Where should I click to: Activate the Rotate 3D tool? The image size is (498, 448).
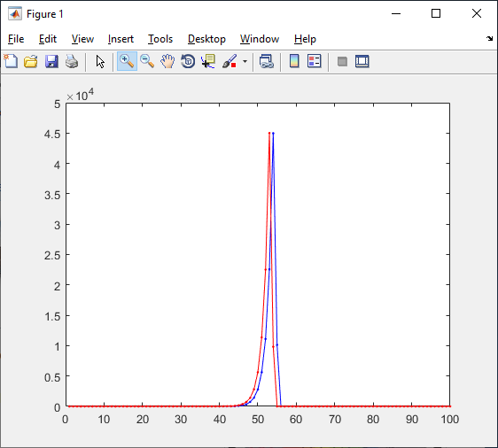pos(188,61)
